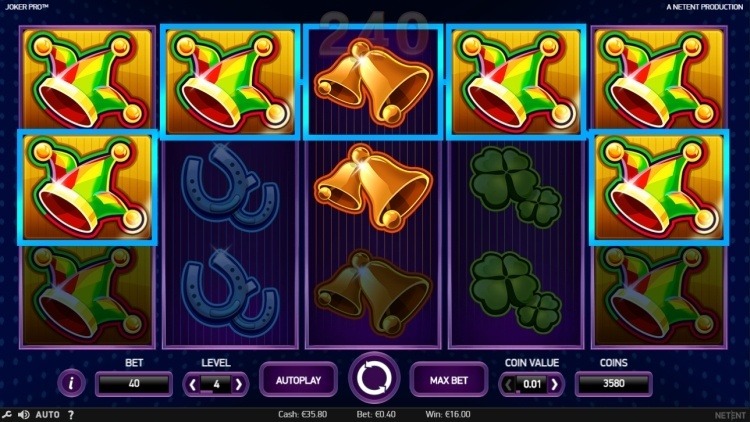Decrease the bet level with left arrow
The width and height of the screenshot is (750, 422).
coord(192,384)
